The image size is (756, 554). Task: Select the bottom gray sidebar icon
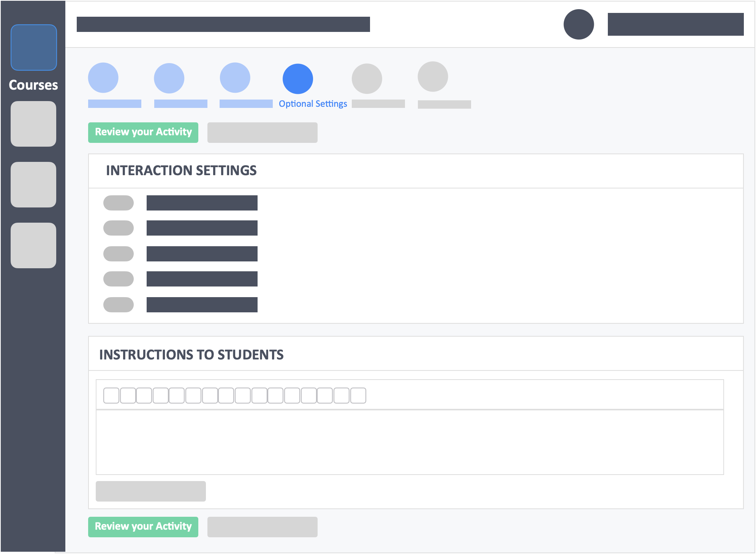click(x=33, y=245)
